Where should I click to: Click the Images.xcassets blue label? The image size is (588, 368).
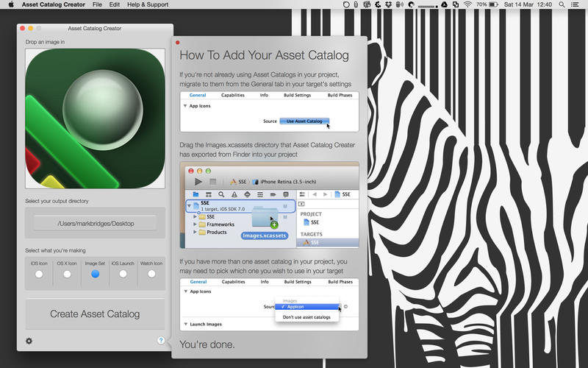click(x=265, y=236)
